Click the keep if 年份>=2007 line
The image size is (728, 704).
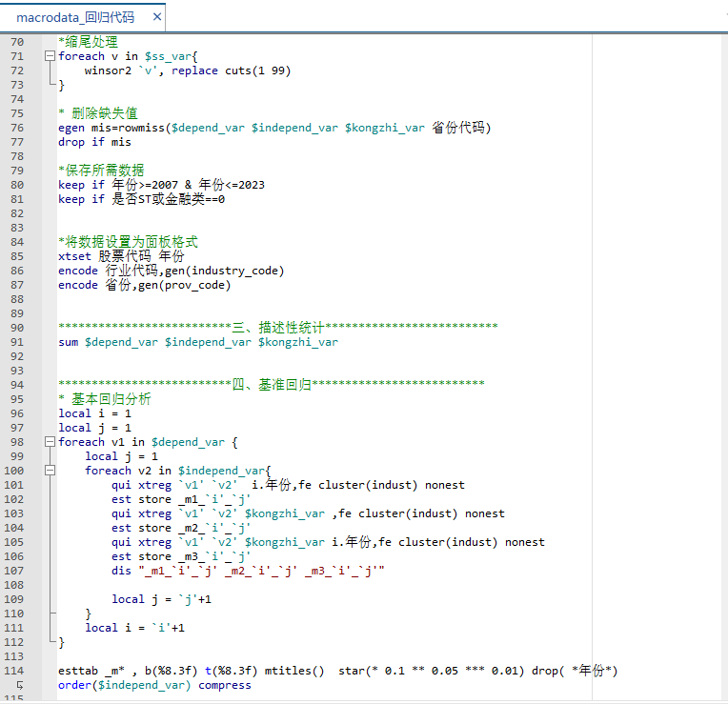(162, 185)
